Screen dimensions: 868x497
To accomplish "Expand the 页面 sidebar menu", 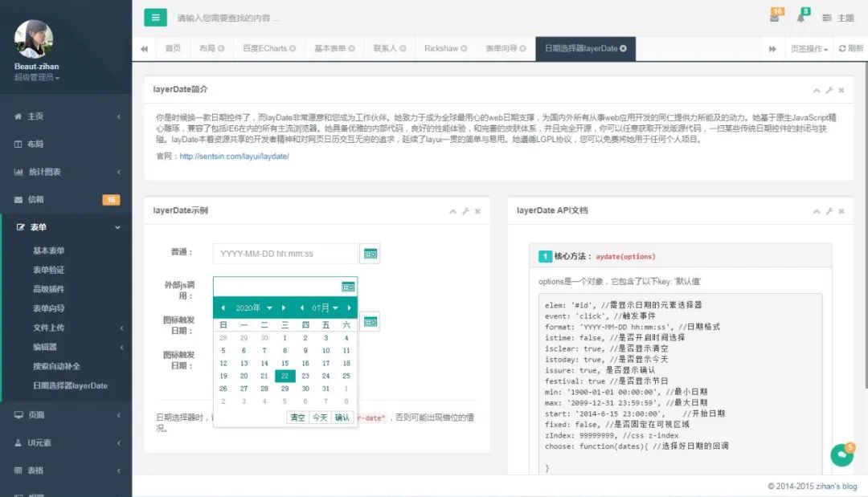I will [67, 414].
